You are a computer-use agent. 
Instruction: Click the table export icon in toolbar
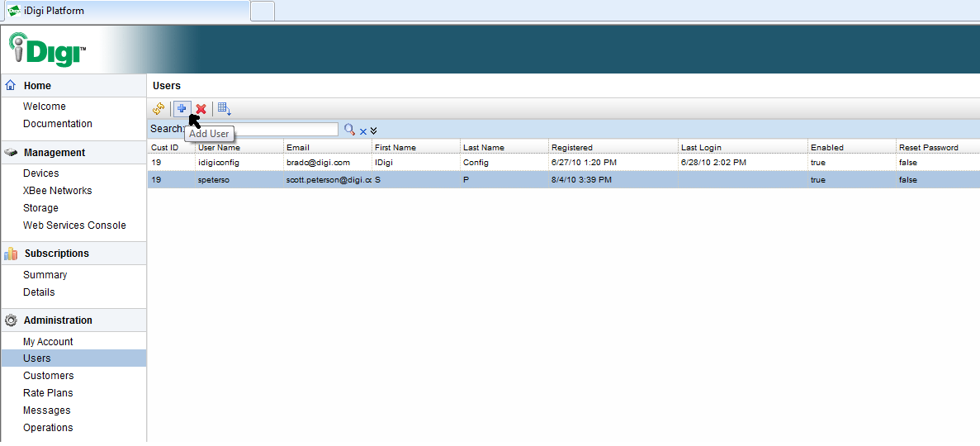(x=224, y=108)
